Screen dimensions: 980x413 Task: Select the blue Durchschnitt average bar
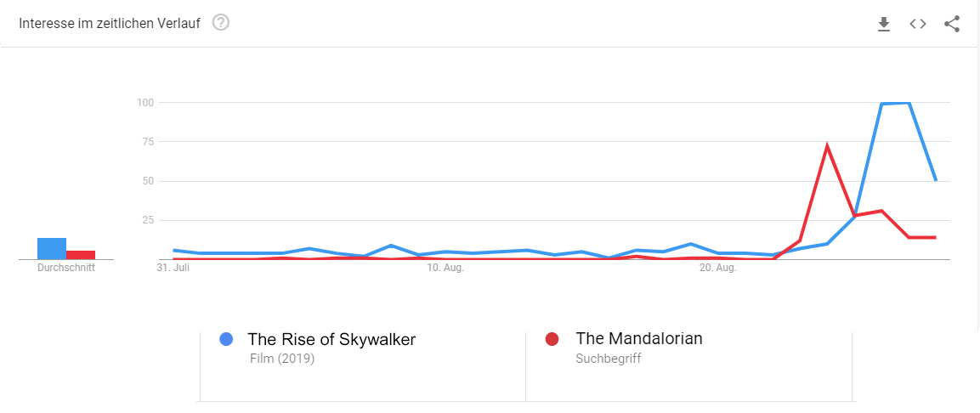coord(52,248)
